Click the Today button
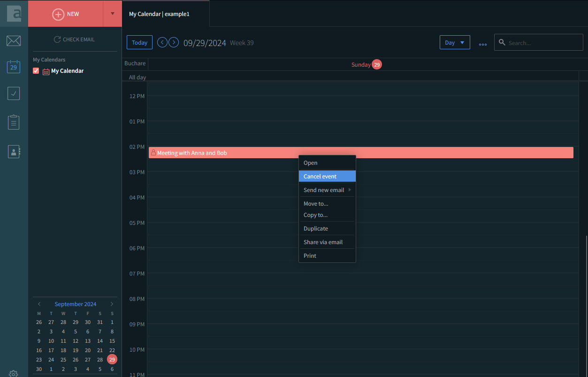 [139, 42]
